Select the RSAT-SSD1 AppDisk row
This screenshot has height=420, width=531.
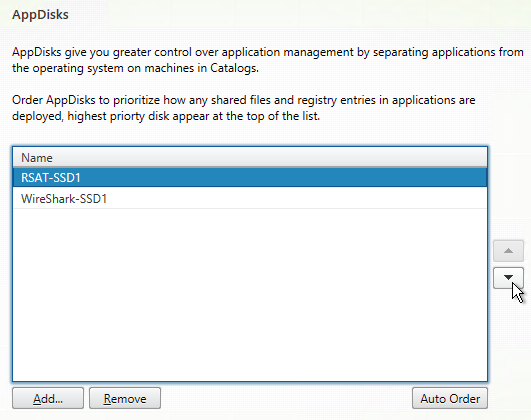coord(250,177)
